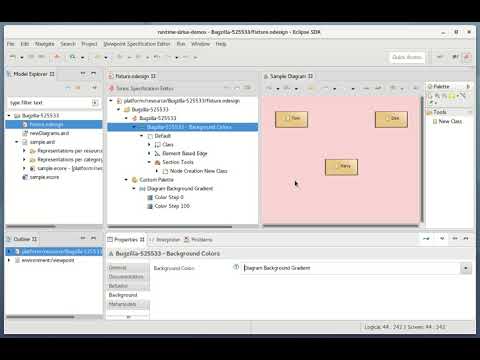Open the Viewpoint Specification Editor menu
Screen dimensions: 480x360
pyautogui.click(x=137, y=44)
